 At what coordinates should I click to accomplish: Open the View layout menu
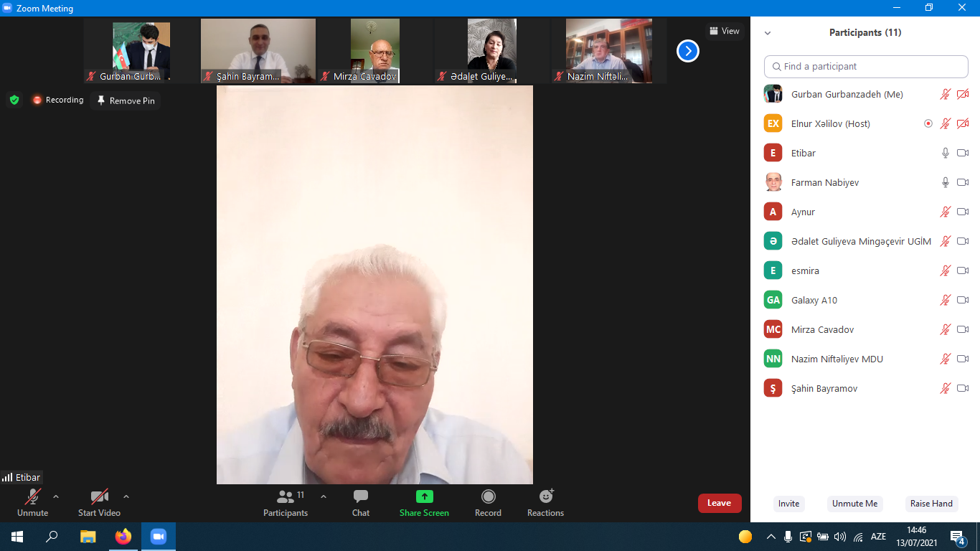tap(725, 31)
